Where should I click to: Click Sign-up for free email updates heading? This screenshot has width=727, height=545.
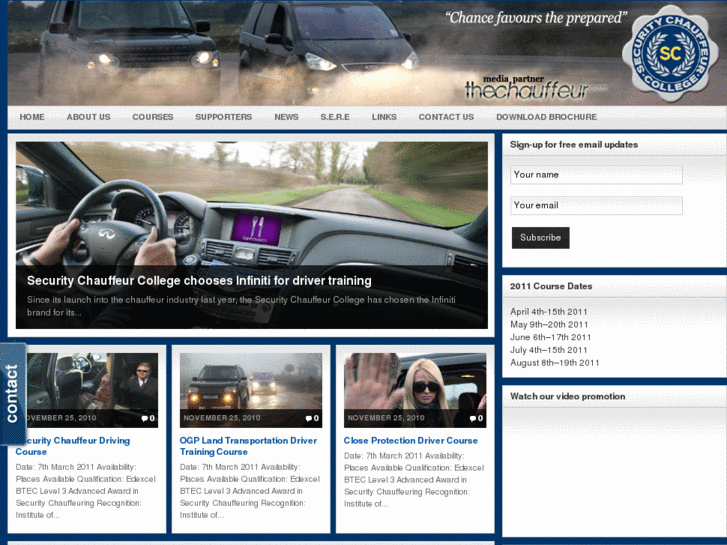[574, 145]
